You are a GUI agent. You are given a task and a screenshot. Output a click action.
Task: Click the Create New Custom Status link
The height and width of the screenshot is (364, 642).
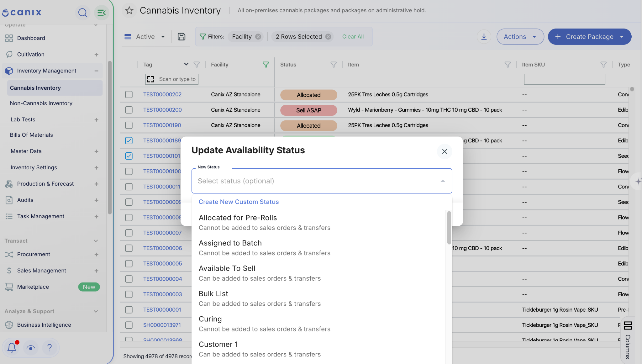[239, 202]
